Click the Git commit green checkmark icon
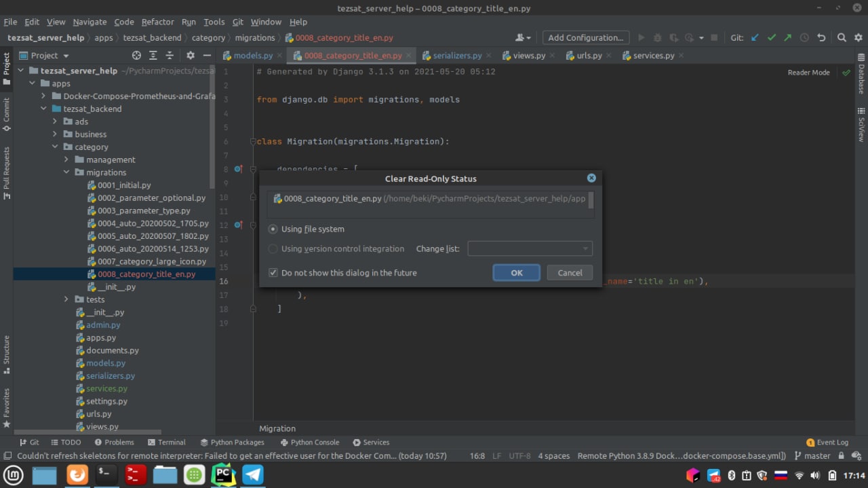 click(772, 38)
